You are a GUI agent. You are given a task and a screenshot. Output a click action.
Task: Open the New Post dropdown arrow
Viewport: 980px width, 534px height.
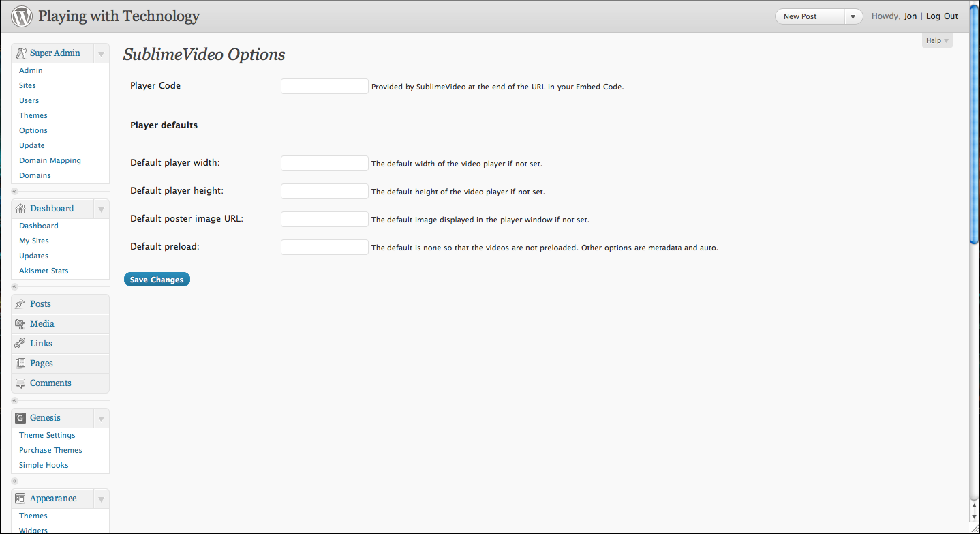pyautogui.click(x=853, y=16)
